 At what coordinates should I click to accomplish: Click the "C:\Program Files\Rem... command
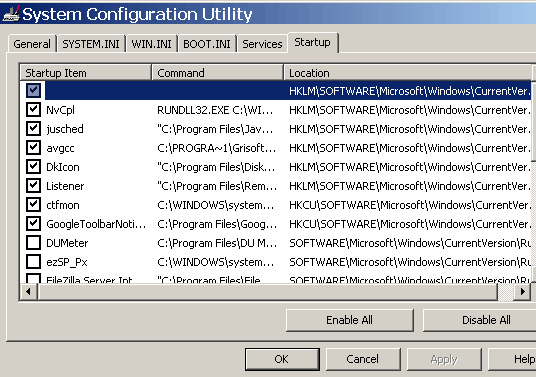pyautogui.click(x=217, y=186)
